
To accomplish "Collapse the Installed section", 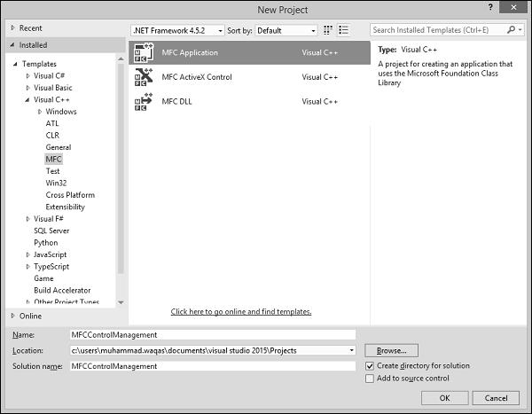I will pyautogui.click(x=12, y=45).
